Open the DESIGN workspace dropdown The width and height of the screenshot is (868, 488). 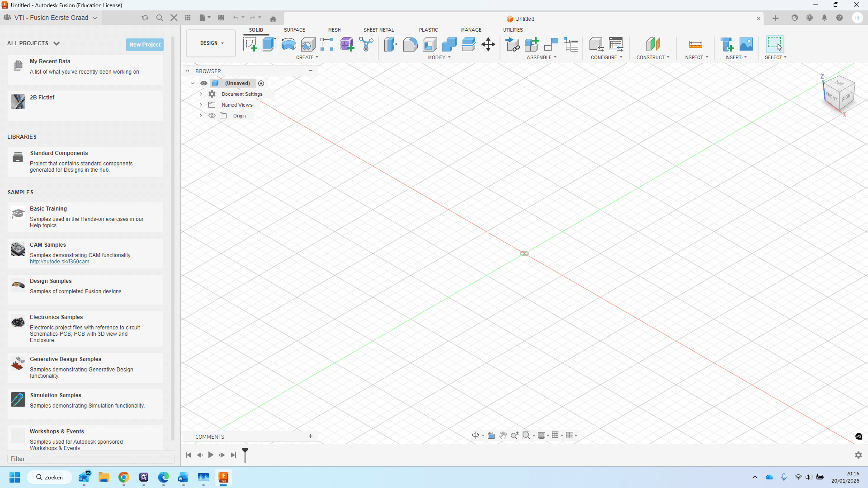click(x=211, y=43)
